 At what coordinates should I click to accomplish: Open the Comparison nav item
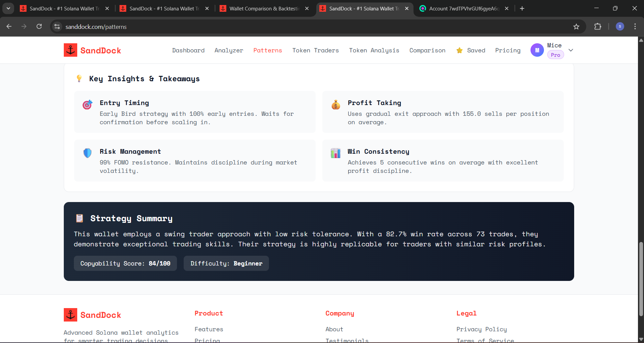[427, 50]
